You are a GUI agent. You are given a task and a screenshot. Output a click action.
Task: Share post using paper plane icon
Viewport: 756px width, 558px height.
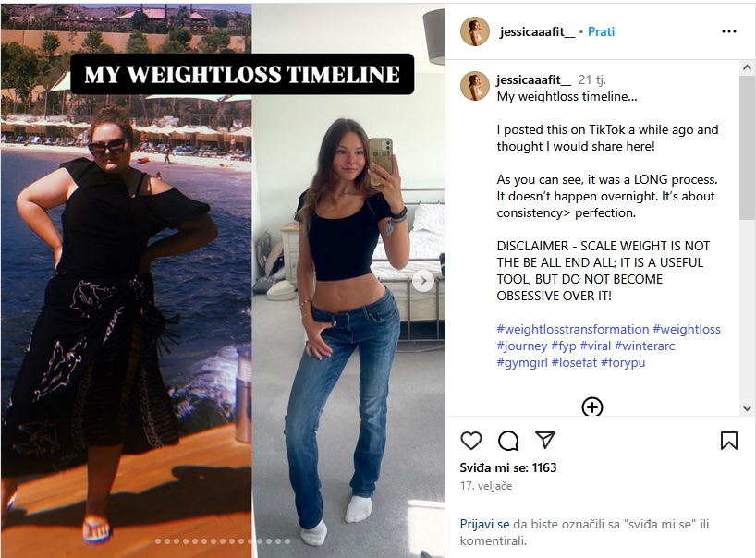coord(545,440)
